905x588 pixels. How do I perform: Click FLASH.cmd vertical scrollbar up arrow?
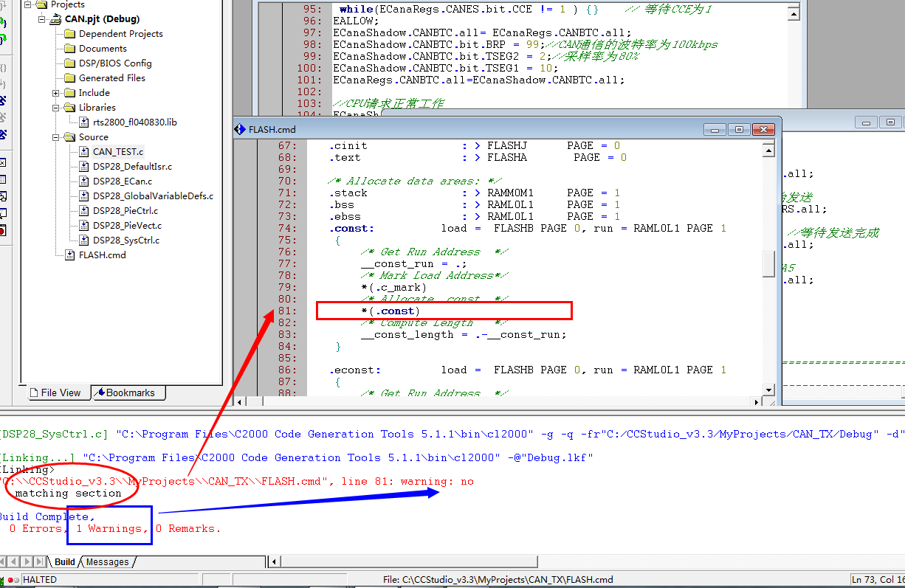[768, 150]
